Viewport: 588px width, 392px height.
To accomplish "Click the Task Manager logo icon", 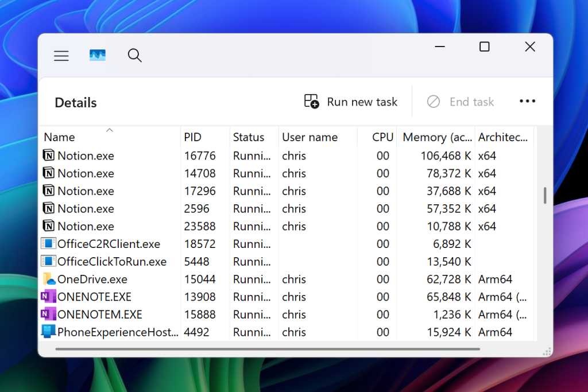I will pos(97,55).
